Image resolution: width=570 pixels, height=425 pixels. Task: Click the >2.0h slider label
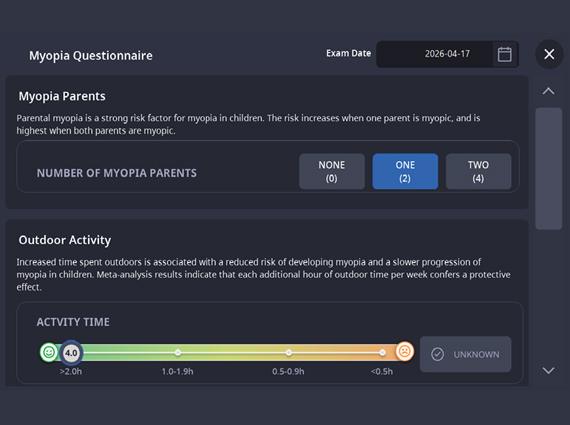[71, 372]
